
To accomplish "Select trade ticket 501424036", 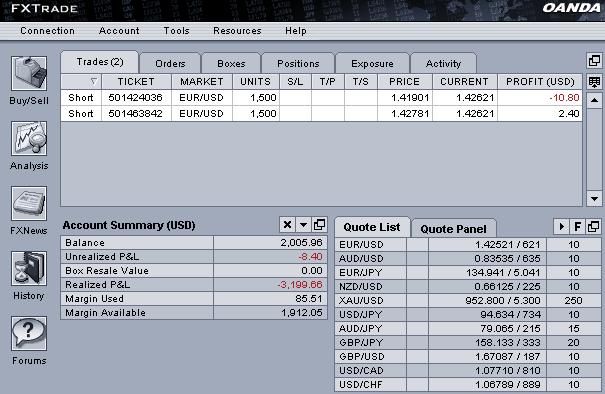I will pyautogui.click(x=135, y=98).
